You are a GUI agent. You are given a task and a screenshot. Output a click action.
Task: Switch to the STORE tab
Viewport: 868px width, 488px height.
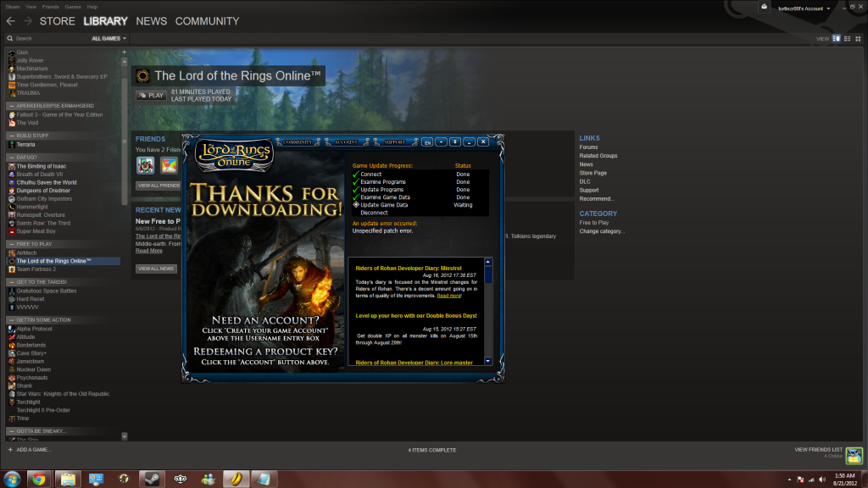(x=57, y=21)
